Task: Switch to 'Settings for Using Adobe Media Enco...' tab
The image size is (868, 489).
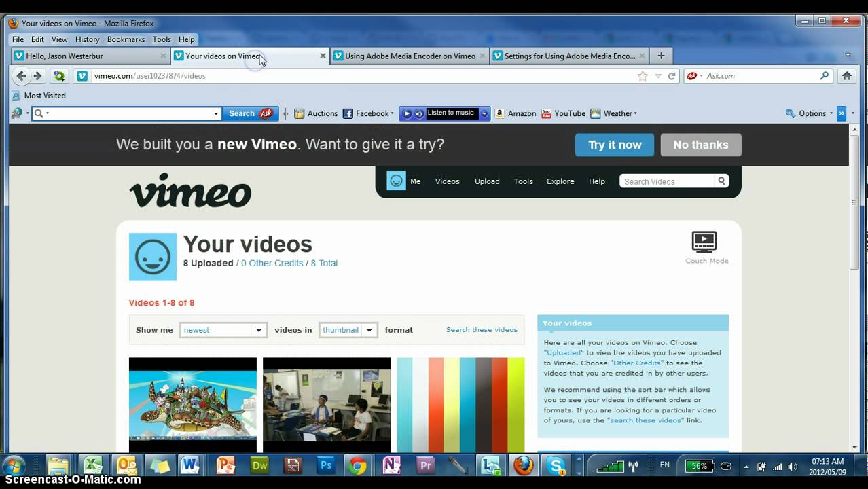Action: (x=569, y=56)
